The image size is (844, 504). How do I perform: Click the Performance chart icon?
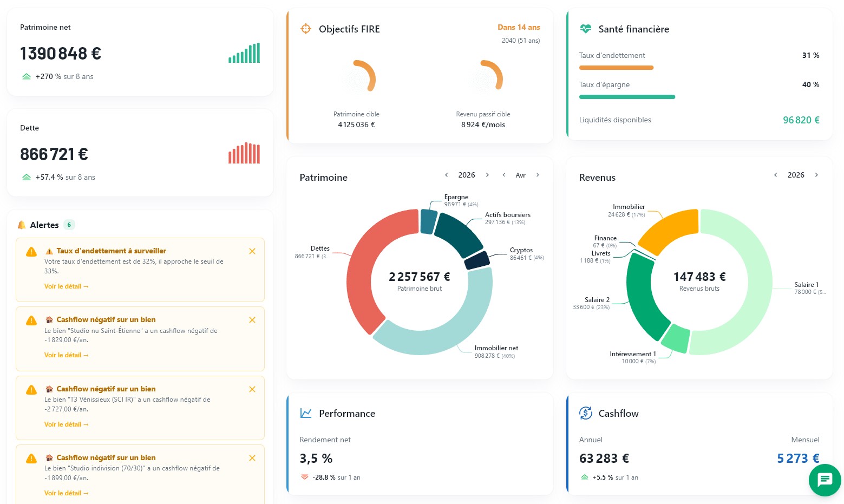click(x=306, y=413)
